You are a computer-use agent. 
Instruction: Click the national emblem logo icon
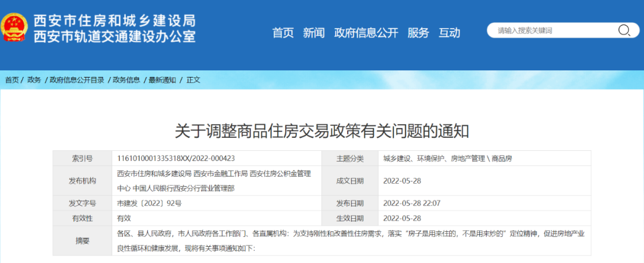[13, 28]
